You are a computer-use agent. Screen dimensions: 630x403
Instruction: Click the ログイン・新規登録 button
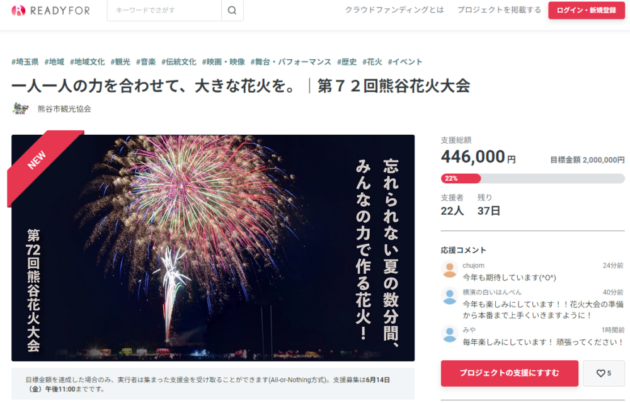tap(586, 10)
